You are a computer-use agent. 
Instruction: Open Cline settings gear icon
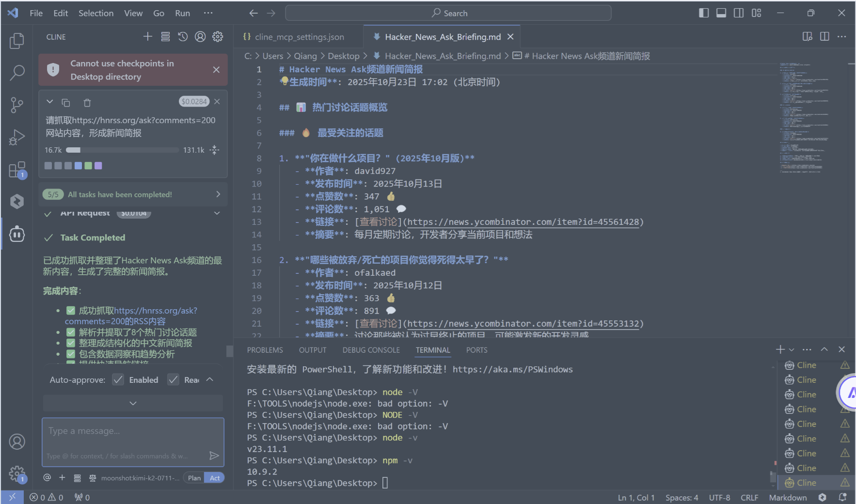pyautogui.click(x=218, y=36)
